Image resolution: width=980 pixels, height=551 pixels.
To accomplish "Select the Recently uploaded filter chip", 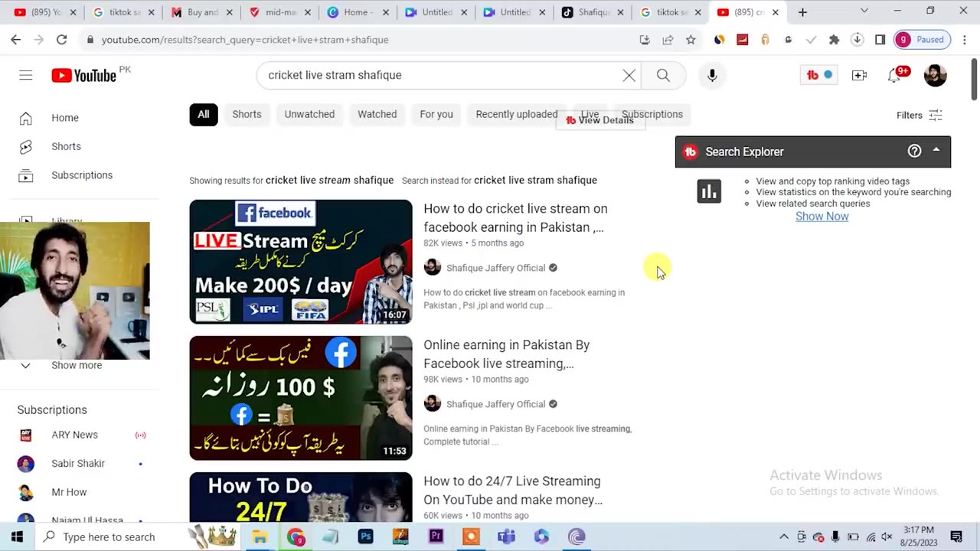I will point(517,114).
